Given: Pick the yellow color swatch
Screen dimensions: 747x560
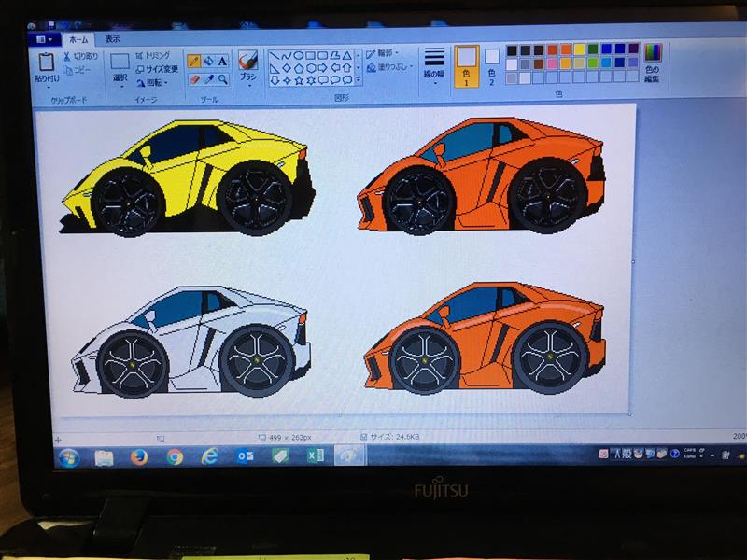Looking at the screenshot, I should click(x=579, y=49).
